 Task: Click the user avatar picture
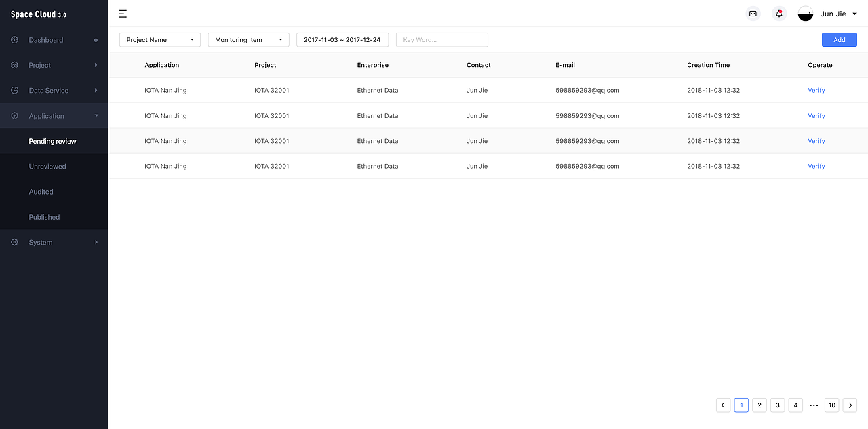pyautogui.click(x=806, y=14)
